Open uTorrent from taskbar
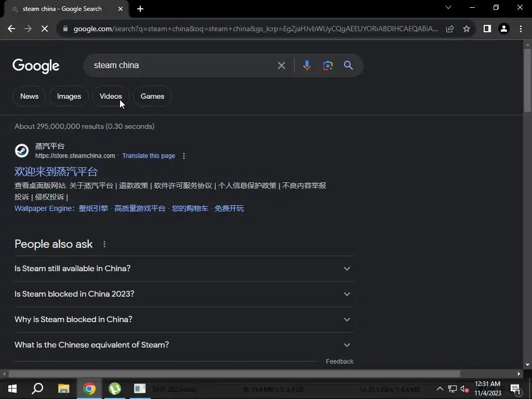This screenshot has width=532, height=399. click(115, 389)
